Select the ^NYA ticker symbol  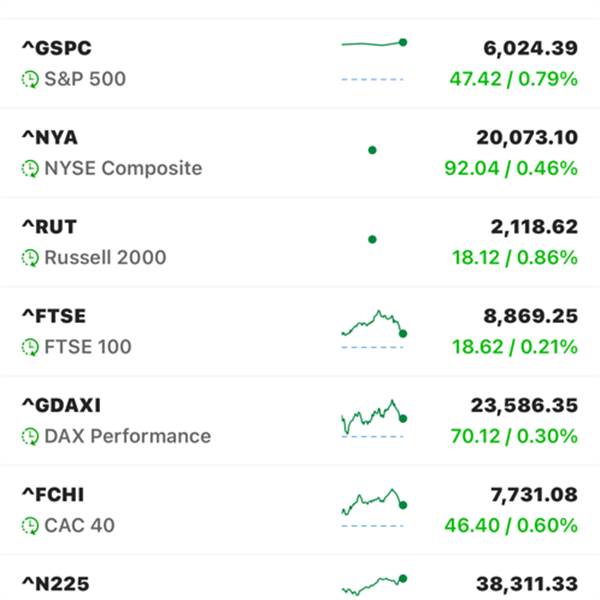click(x=50, y=138)
